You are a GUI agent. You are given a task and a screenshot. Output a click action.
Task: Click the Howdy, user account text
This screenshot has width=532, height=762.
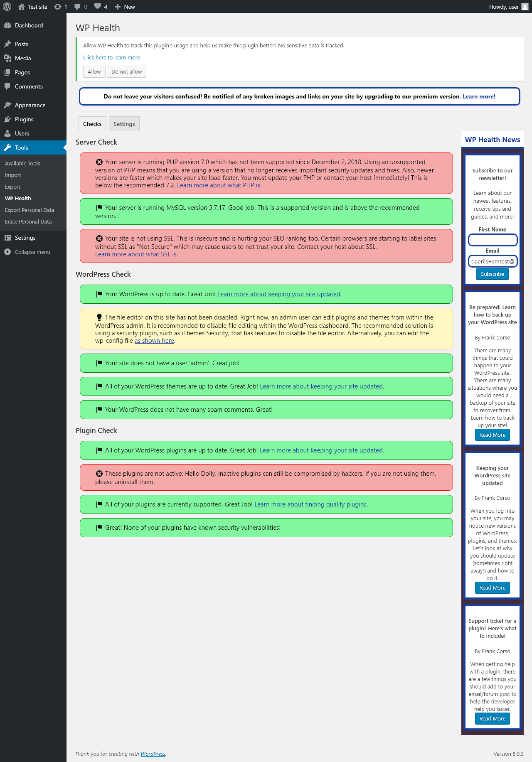(x=504, y=7)
